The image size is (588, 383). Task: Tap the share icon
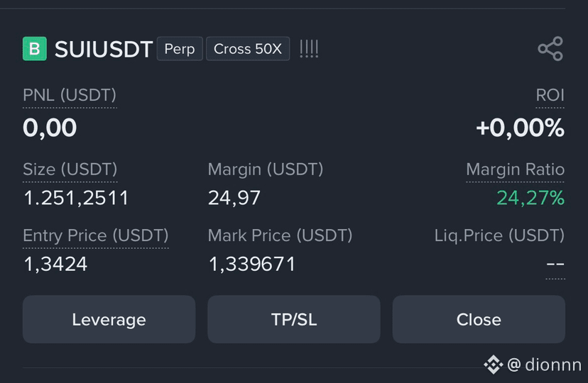click(x=550, y=49)
